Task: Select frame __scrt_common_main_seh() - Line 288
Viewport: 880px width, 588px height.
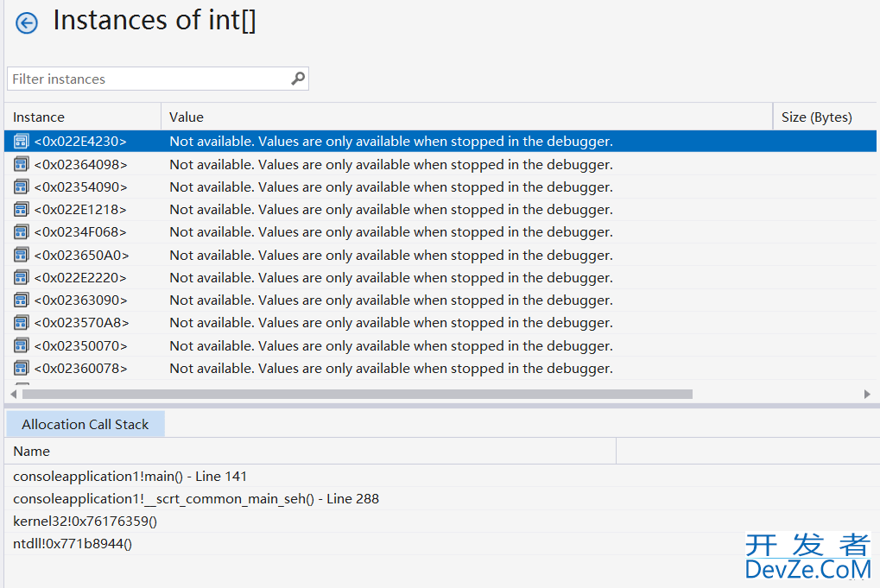Action: pyautogui.click(x=196, y=499)
